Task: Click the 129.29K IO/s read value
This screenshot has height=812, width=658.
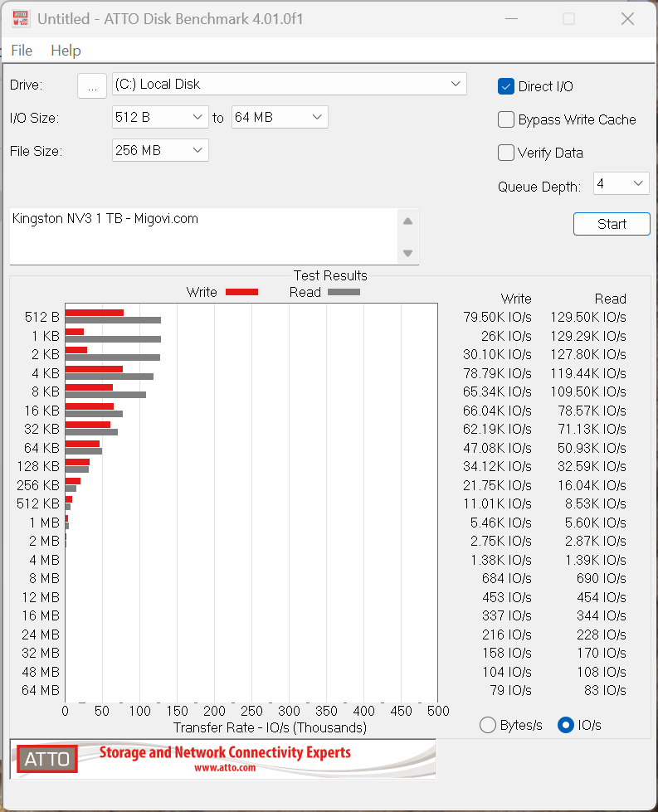Action: tap(588, 336)
